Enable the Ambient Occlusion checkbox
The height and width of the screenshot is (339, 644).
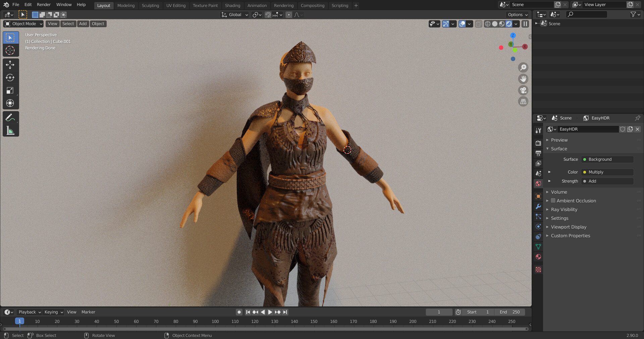point(553,201)
